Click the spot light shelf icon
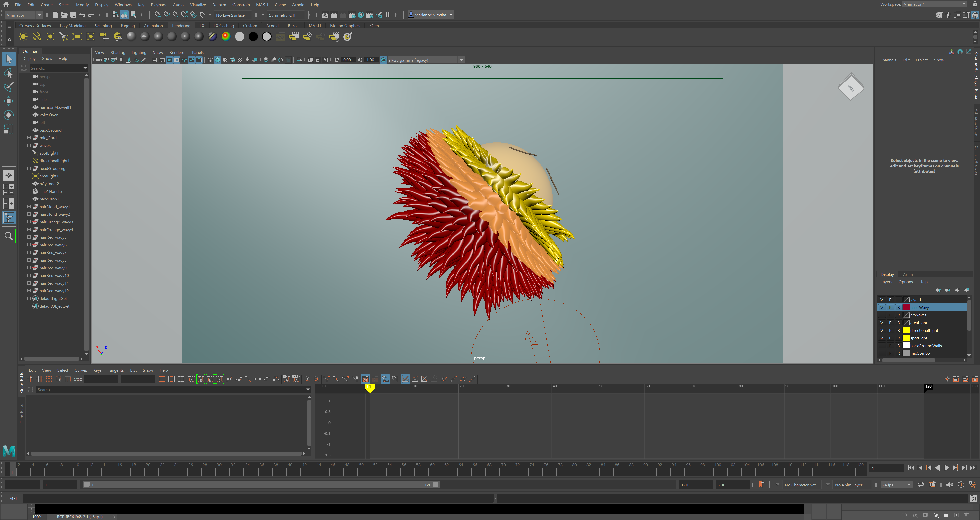 coord(64,37)
